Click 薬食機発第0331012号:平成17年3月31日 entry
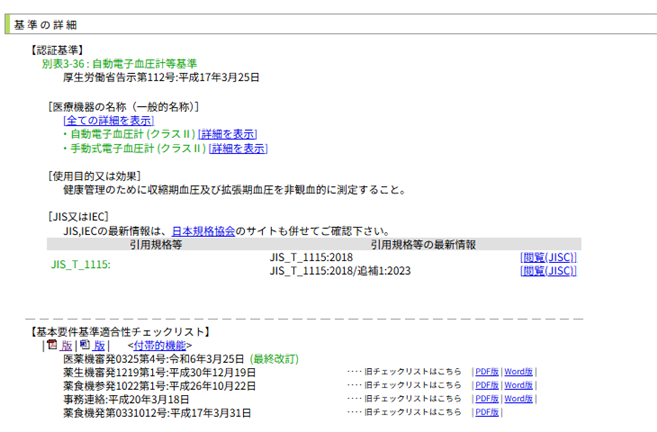Screen dimensions: 657x432 click(x=157, y=413)
